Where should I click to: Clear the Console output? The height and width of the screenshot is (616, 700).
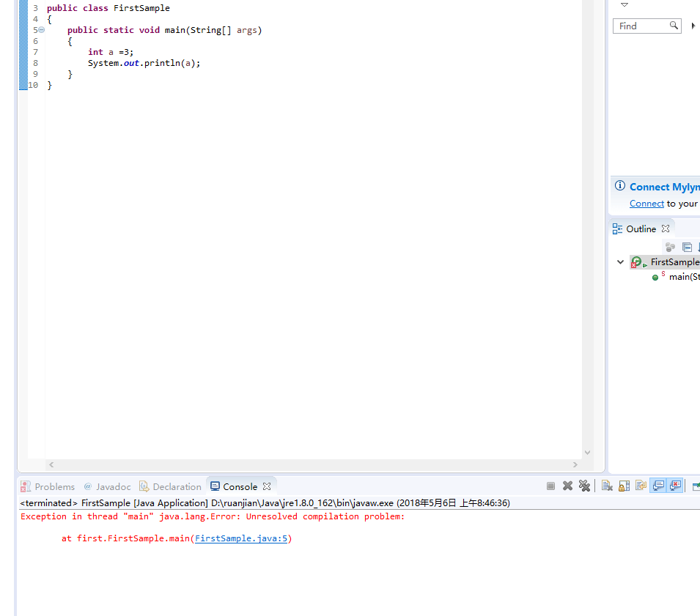click(607, 485)
